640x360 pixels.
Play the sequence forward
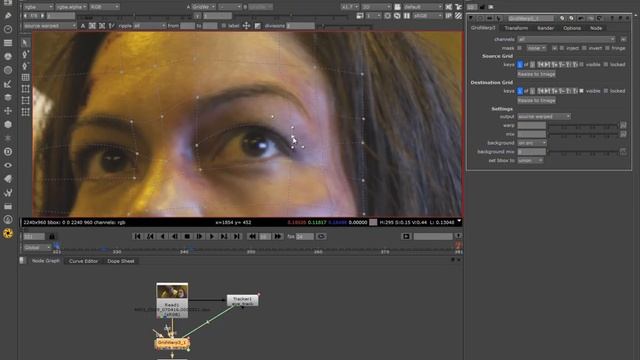click(x=212, y=236)
